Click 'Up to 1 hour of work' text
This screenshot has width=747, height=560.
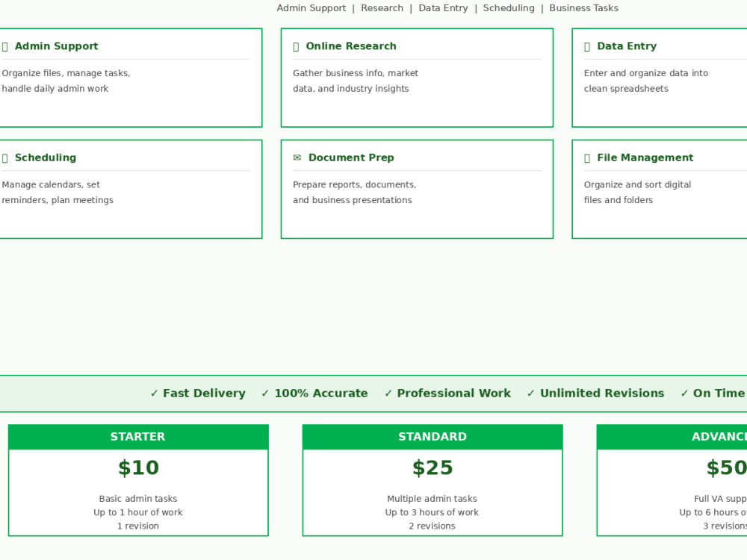138,512
